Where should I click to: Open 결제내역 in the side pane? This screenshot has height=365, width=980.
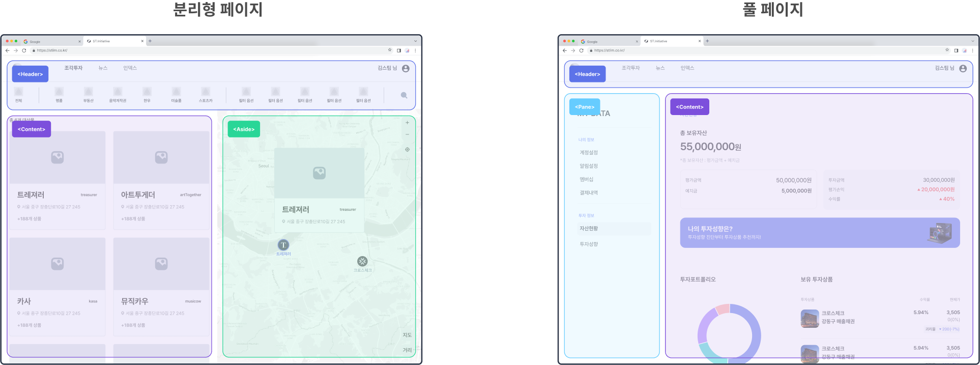[589, 192]
